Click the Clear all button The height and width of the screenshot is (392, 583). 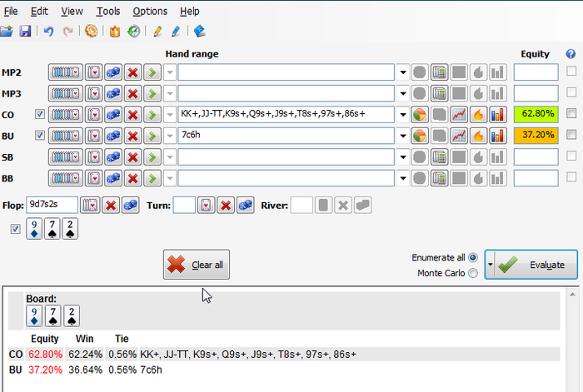197,265
